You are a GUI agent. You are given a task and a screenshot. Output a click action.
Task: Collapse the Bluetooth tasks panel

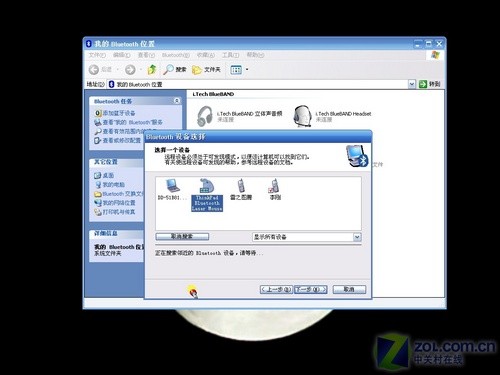pos(177,101)
